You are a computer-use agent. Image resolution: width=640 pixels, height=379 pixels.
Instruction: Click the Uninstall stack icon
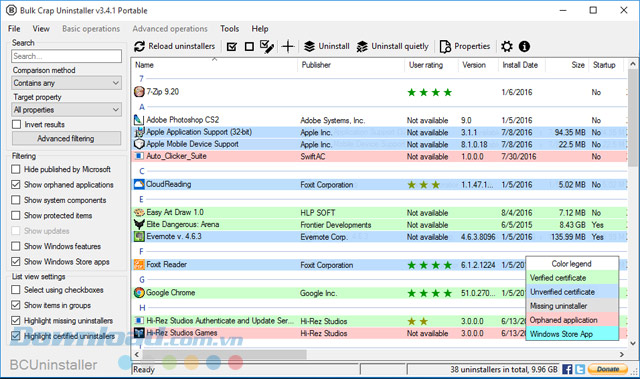point(309,47)
